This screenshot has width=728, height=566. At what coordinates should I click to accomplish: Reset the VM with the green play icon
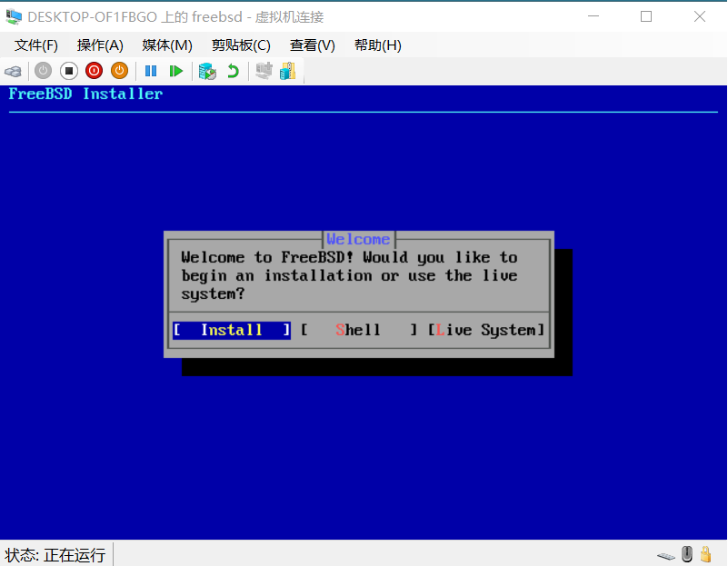tap(176, 71)
